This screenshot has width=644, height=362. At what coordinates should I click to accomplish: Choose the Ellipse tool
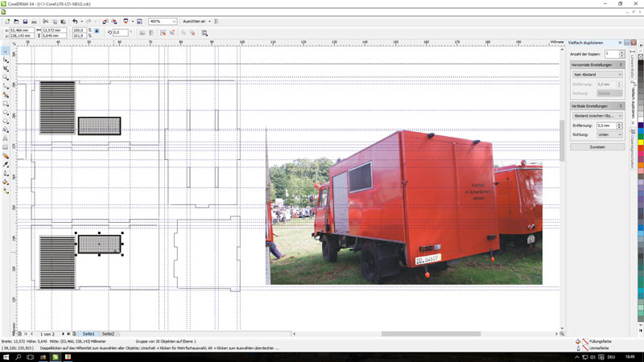click(6, 113)
